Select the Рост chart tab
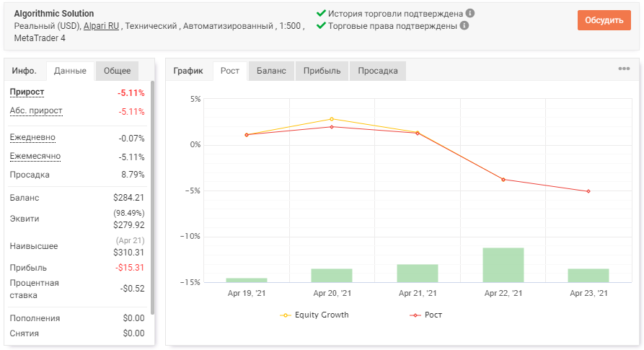 tap(230, 71)
